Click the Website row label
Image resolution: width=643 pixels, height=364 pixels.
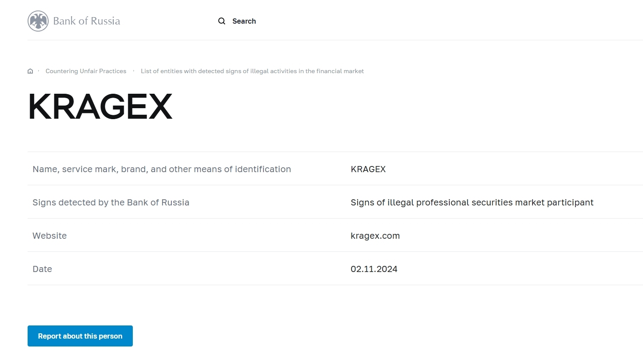50,236
